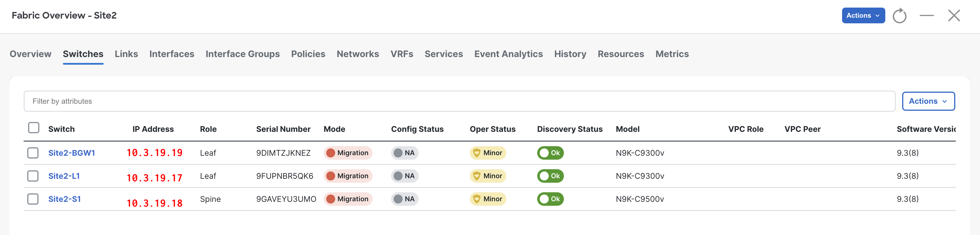Screen dimensions: 980x235
Task: Tick the Site2-L1 row checkbox
Action: (33, 176)
